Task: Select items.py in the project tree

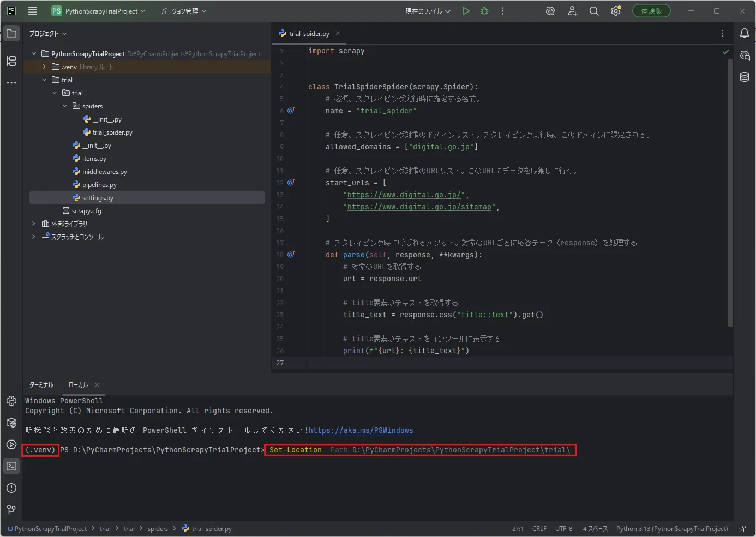Action: (x=94, y=159)
